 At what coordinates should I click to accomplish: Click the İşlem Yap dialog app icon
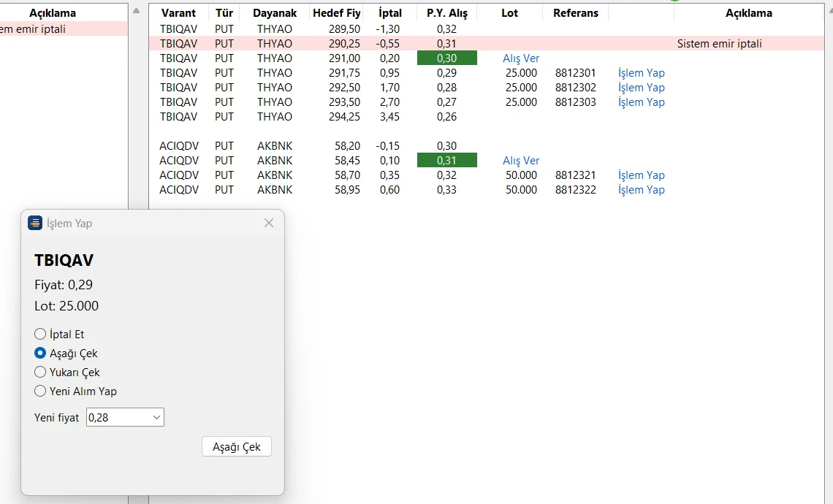(35, 223)
